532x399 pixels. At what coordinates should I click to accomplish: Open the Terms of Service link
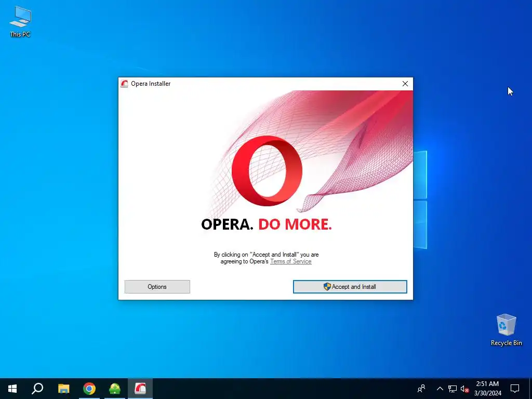tap(291, 261)
